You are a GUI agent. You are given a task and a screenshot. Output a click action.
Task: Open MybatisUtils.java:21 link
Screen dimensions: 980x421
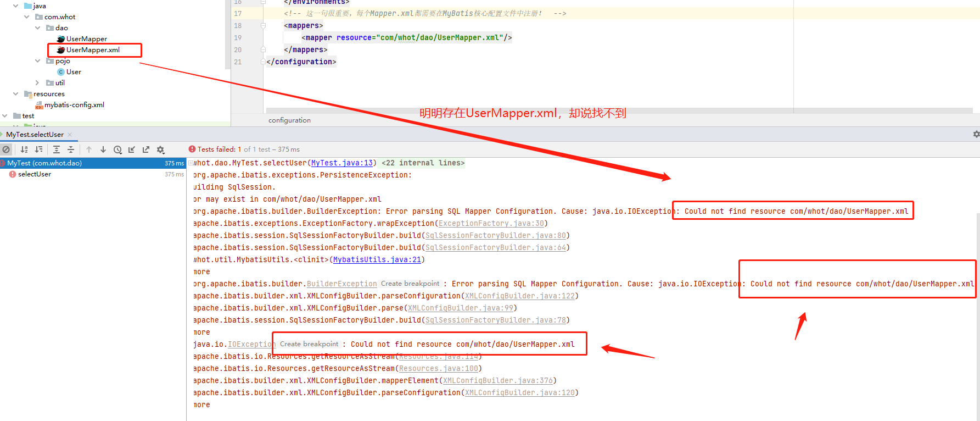[377, 260]
